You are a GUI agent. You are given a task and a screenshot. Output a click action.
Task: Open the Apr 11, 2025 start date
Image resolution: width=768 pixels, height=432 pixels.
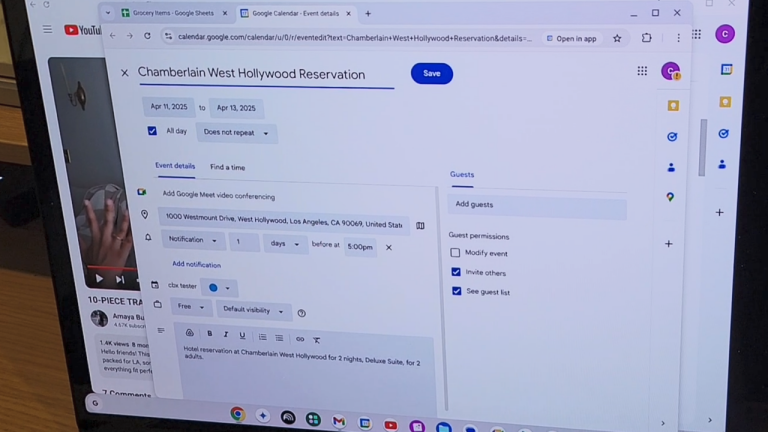pyautogui.click(x=168, y=107)
